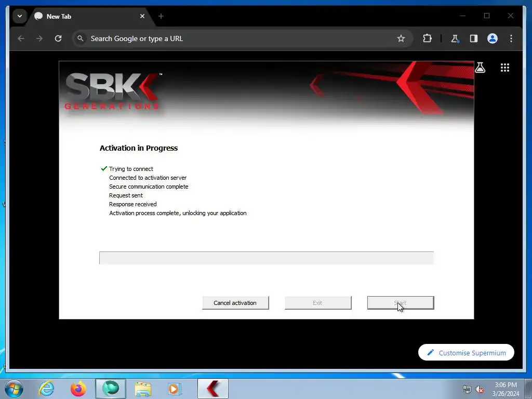Open a new browser tab with plus
Image resolution: width=532 pixels, height=399 pixels.
click(x=161, y=16)
